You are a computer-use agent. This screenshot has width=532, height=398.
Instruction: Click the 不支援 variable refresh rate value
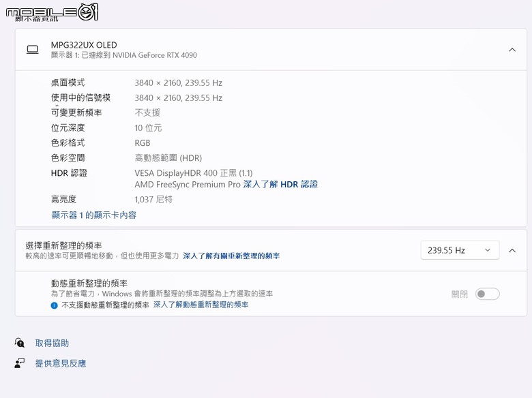click(147, 113)
